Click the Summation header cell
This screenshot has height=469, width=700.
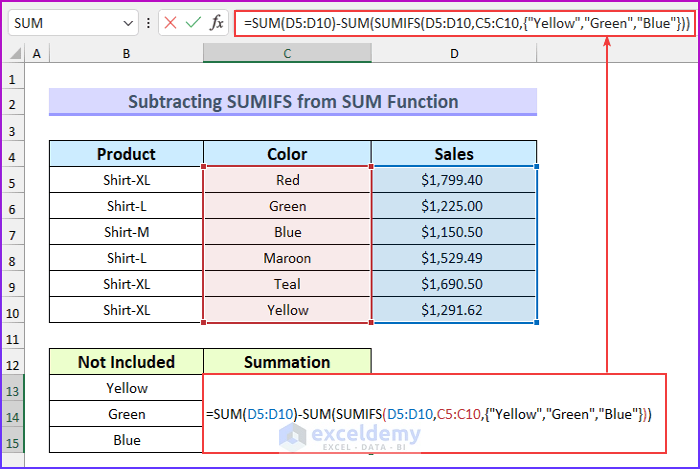point(287,362)
